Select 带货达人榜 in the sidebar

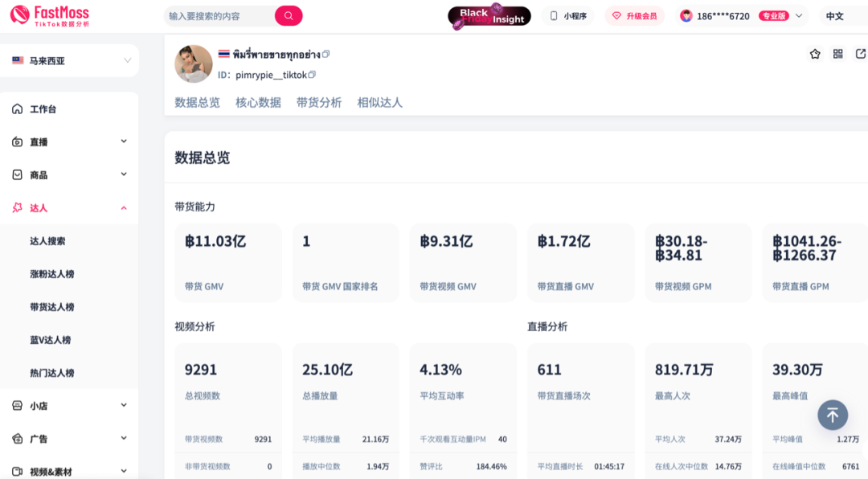pos(52,307)
